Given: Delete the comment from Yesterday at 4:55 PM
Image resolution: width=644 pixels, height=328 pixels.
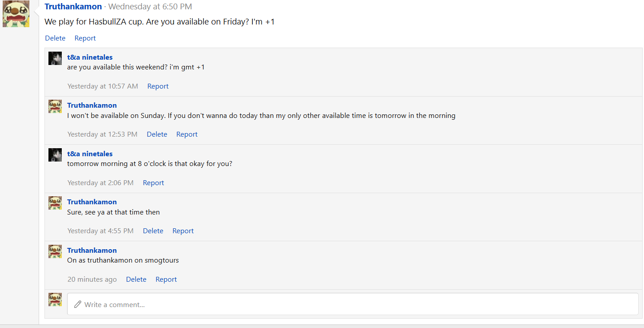Looking at the screenshot, I should (x=153, y=231).
